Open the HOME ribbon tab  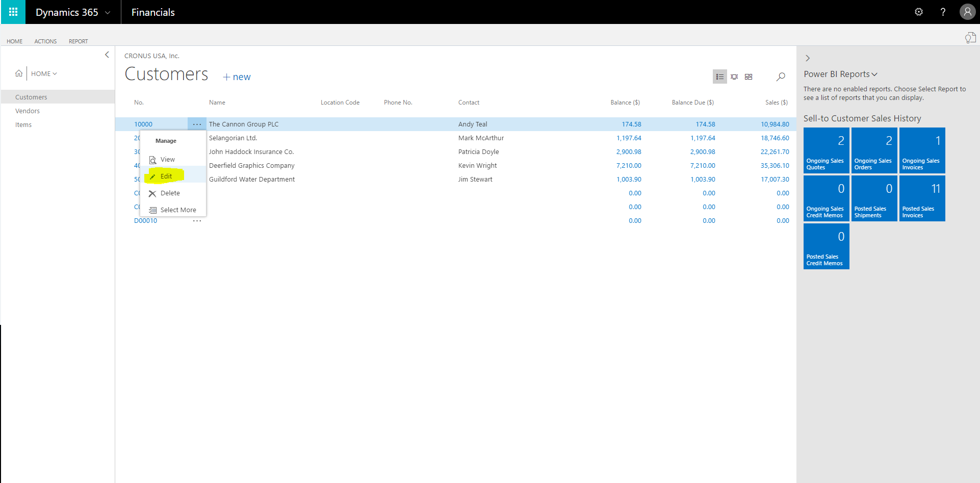14,41
